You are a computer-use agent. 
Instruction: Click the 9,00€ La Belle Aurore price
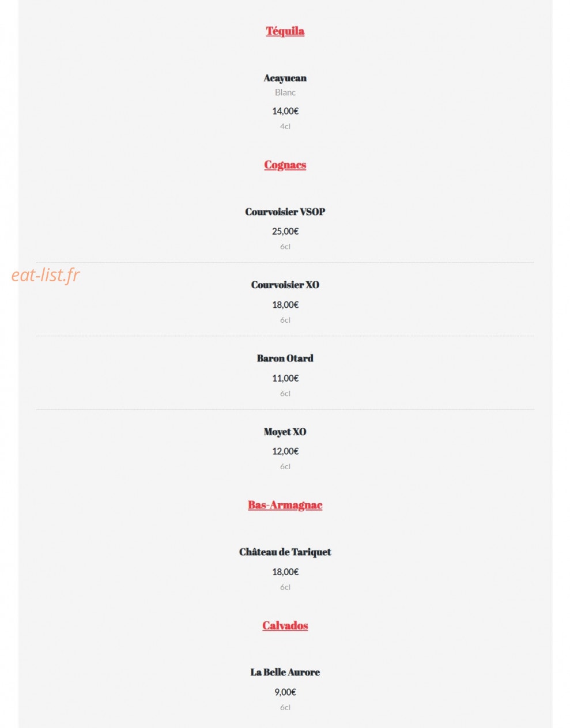pos(285,692)
